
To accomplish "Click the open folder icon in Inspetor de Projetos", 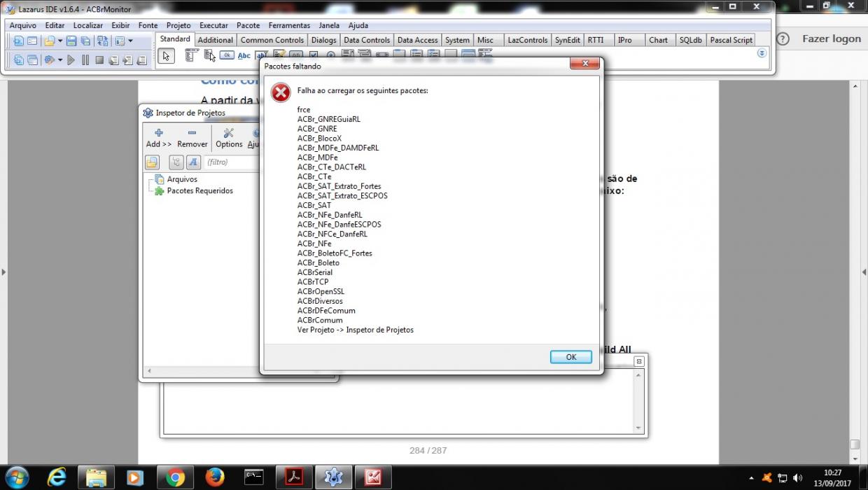I will [x=152, y=162].
